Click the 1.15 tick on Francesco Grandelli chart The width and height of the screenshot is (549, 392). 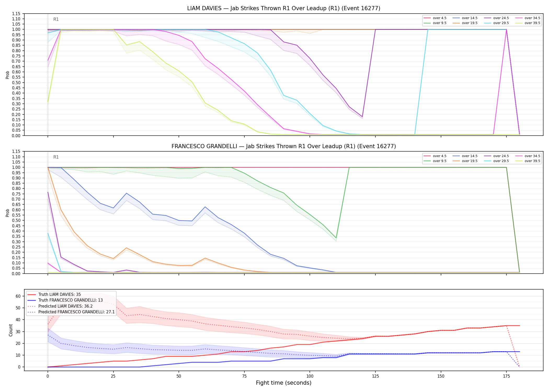[16, 152]
